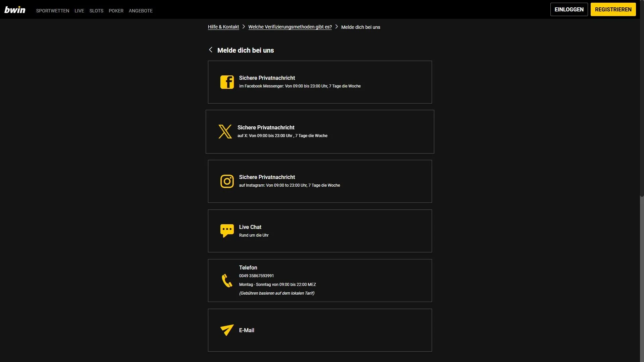Click the EINLOGGEN button
The image size is (644, 362).
(569, 9)
